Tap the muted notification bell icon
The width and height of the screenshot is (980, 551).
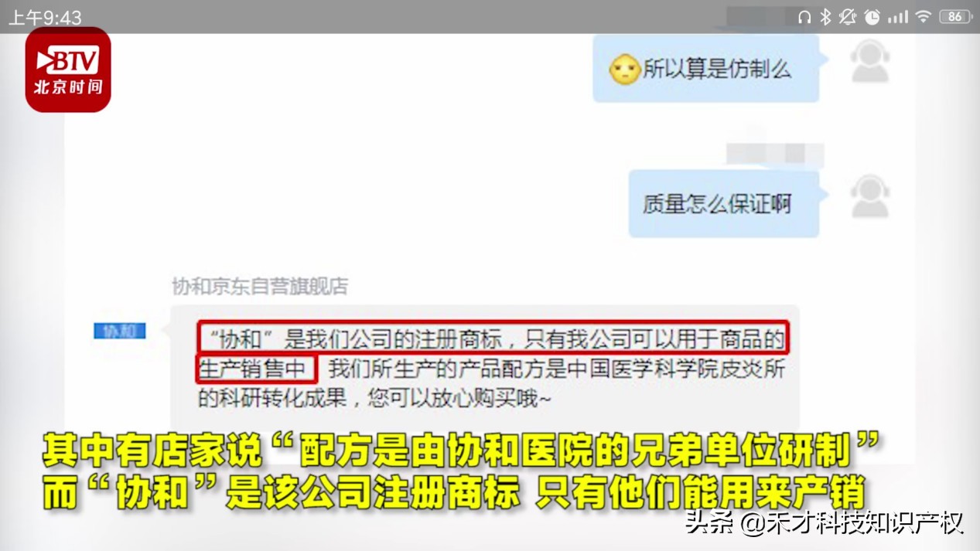(849, 16)
